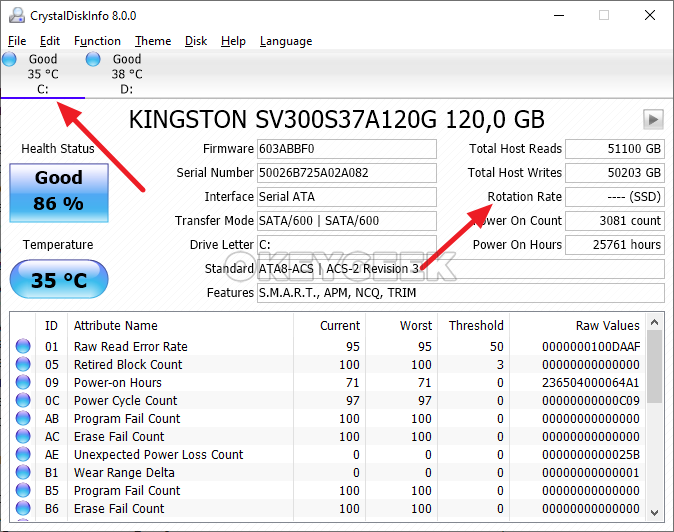The image size is (674, 532).
Task: Open the Edit menu
Action: click(x=50, y=41)
